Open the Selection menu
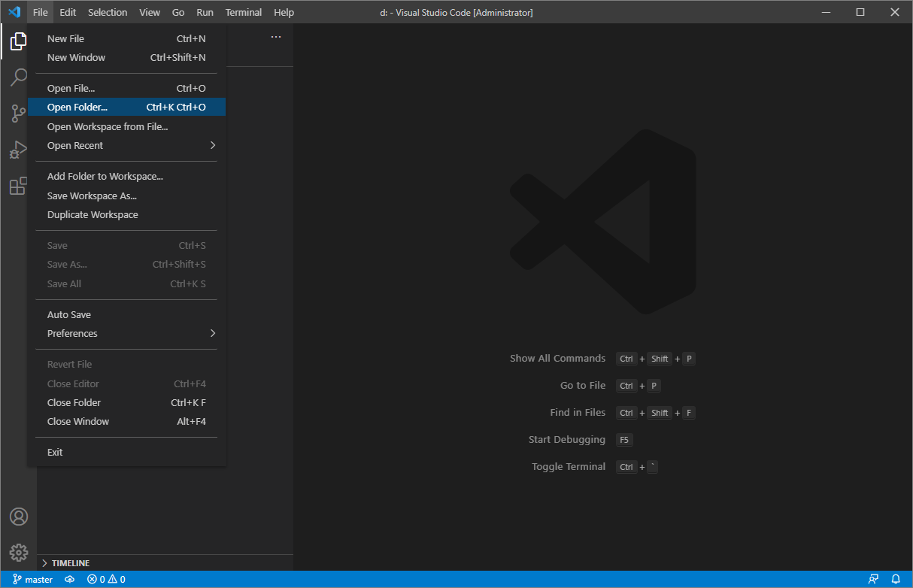Viewport: 913px width, 588px height. (x=107, y=12)
